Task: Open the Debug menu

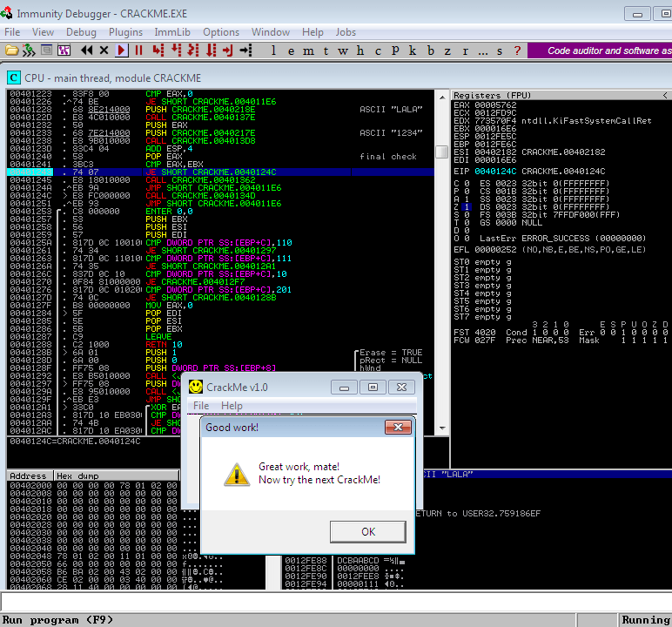Action: [81, 32]
